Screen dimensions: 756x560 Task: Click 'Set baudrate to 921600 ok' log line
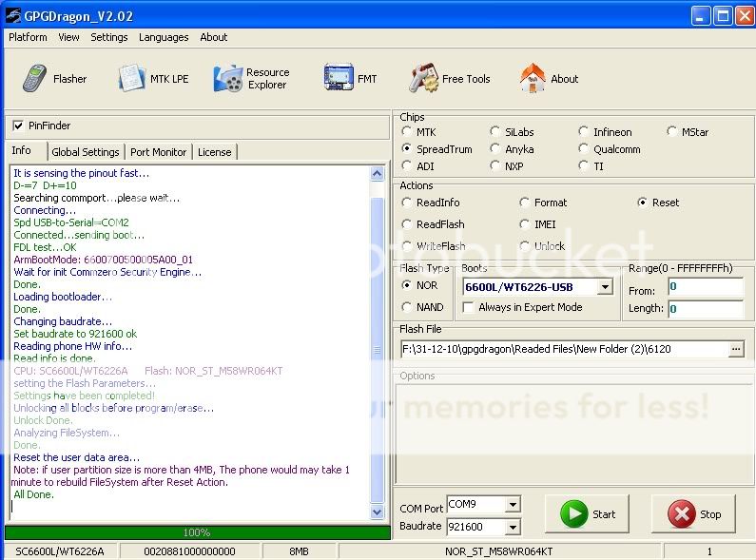pyautogui.click(x=75, y=334)
